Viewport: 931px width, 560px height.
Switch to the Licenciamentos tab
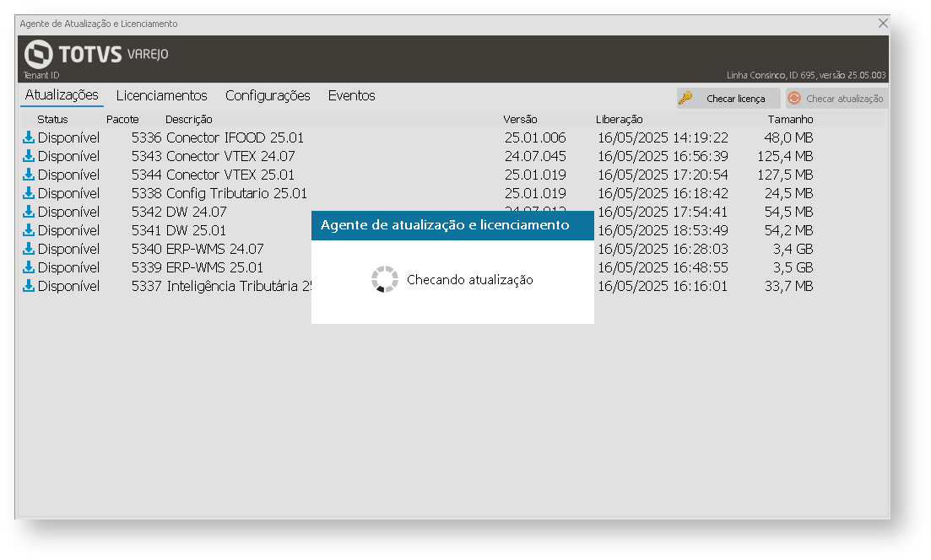(161, 95)
